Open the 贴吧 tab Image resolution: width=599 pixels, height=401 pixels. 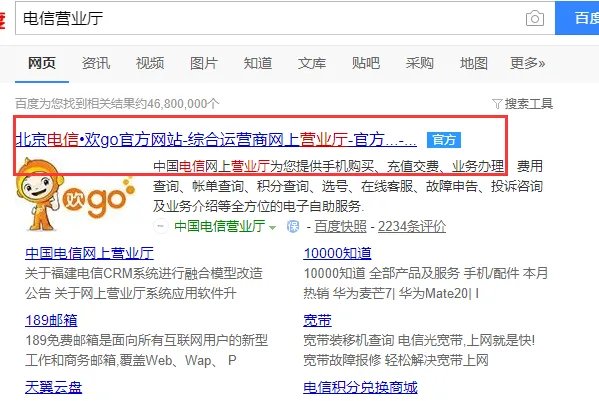coord(366,63)
